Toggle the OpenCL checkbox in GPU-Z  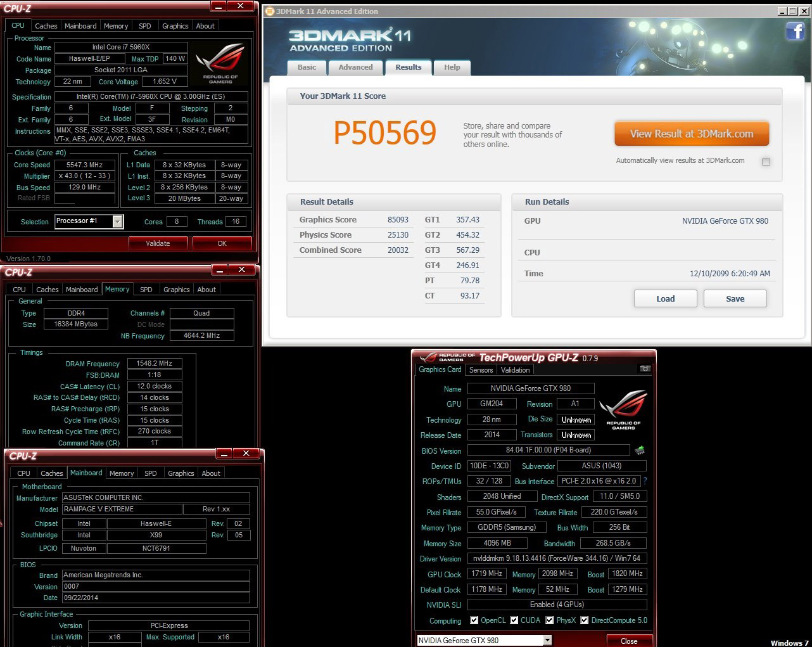click(474, 620)
